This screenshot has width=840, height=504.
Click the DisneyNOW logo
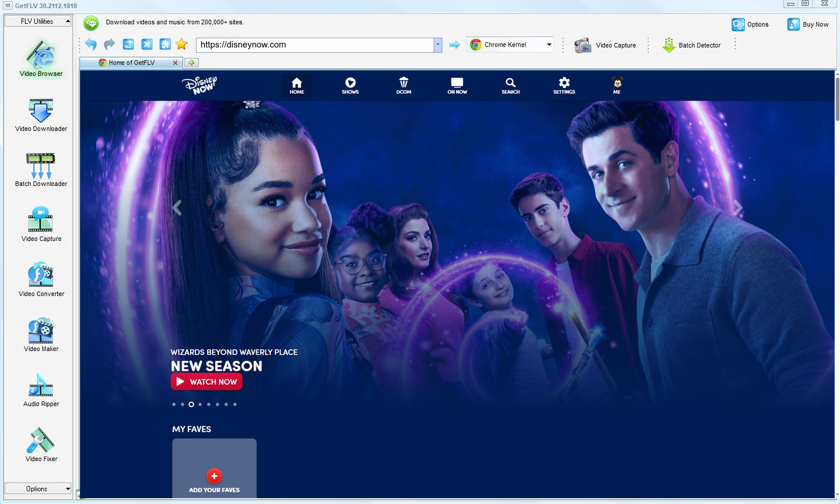click(x=199, y=85)
